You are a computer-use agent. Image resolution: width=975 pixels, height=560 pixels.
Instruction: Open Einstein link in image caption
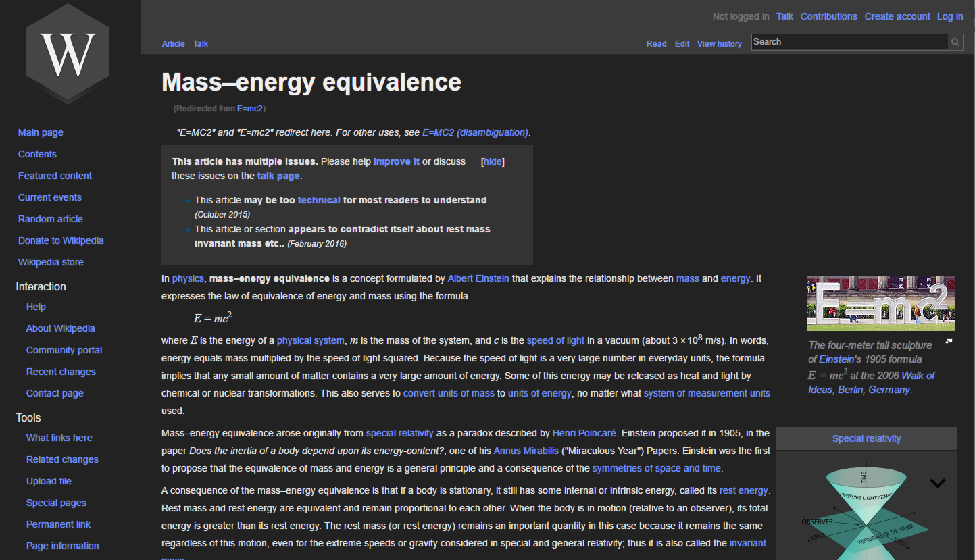(x=836, y=359)
